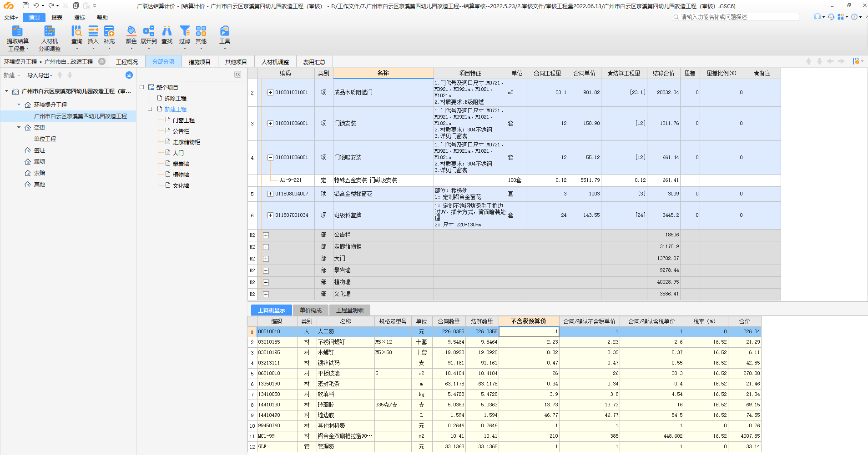
Task: Switch to the 费用汇总 tab
Action: click(x=314, y=62)
